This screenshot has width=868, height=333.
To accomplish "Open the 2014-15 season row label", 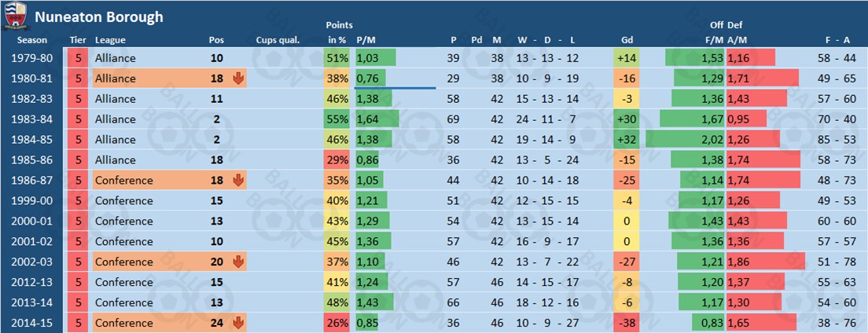I will pos(31,323).
